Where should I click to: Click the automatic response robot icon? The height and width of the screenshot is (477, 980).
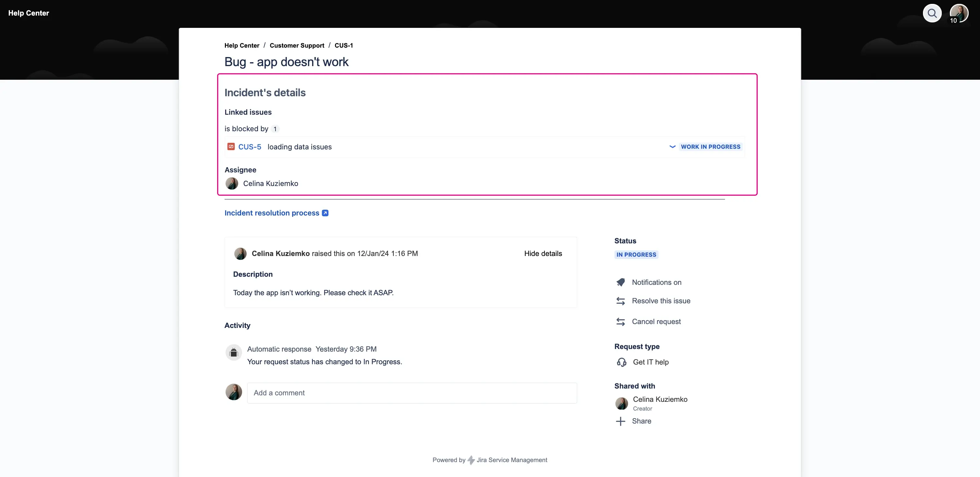click(x=234, y=352)
